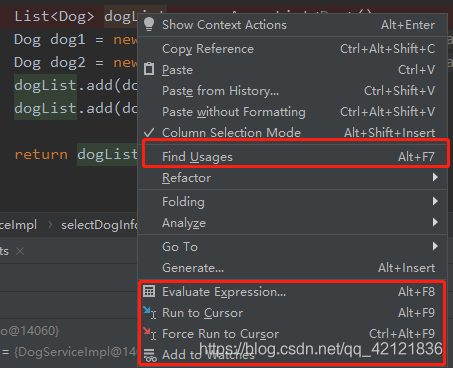Click the Run to Cursor arrow icon
The width and height of the screenshot is (453, 368).
[149, 313]
